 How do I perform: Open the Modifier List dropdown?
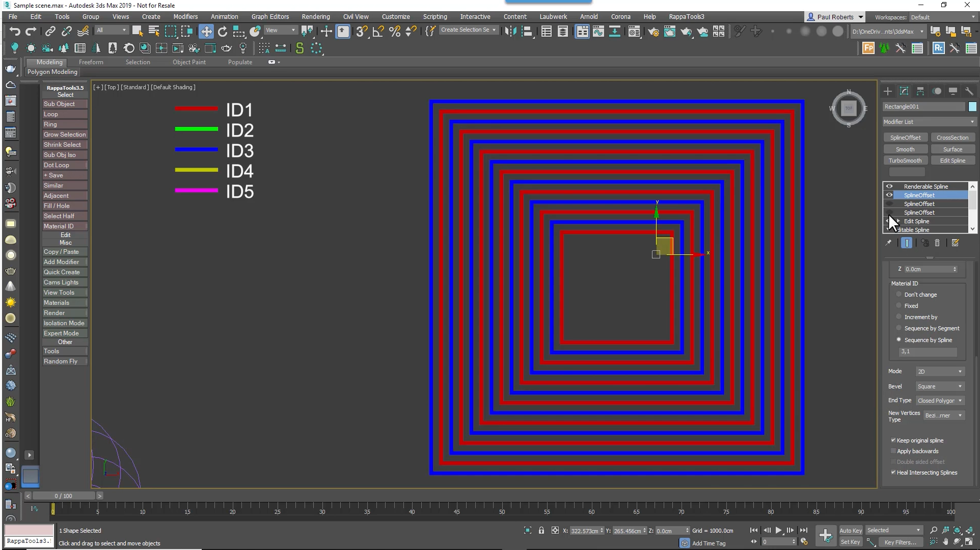pos(929,122)
